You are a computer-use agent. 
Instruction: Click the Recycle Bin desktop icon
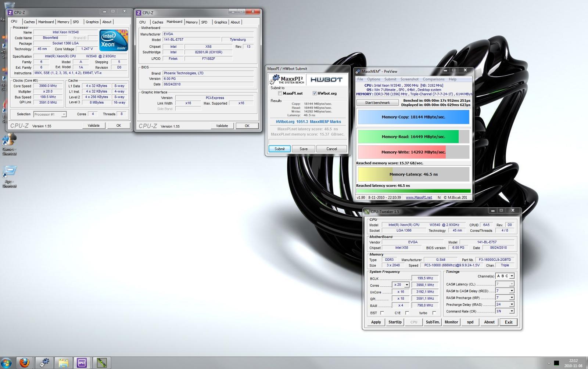click(9, 6)
